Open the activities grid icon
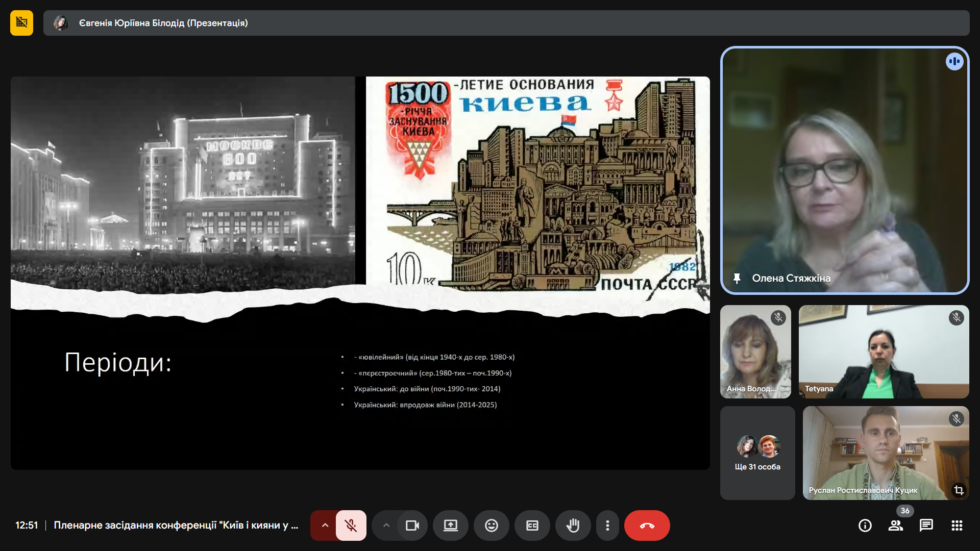980x551 pixels. tap(957, 525)
